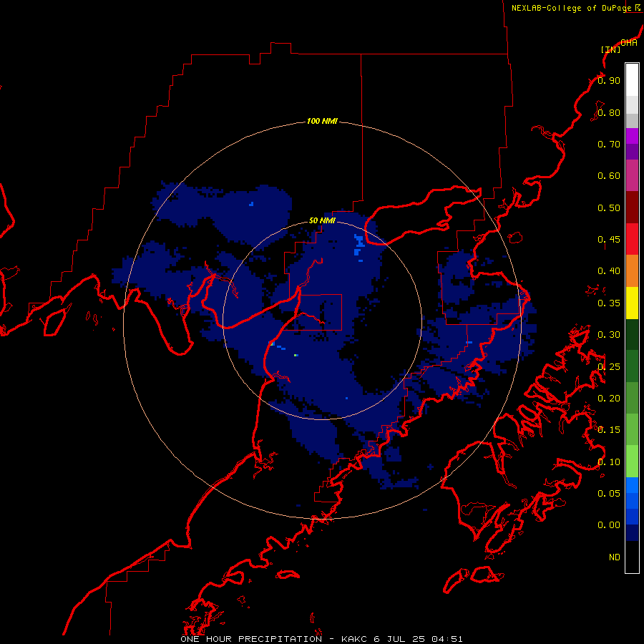Click the 0.60 legend value
This screenshot has height=644, width=644.
pos(609,176)
